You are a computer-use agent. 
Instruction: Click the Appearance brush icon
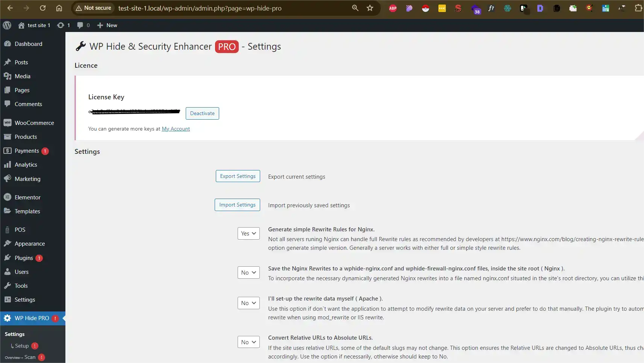click(x=7, y=243)
